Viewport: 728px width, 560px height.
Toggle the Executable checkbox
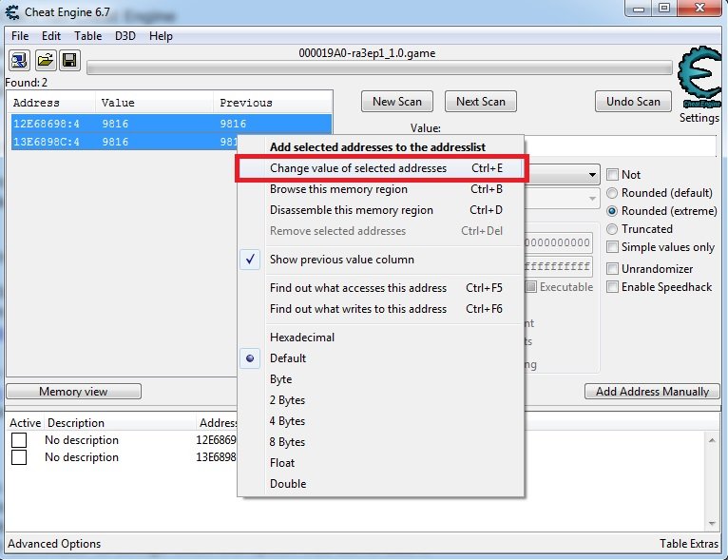pyautogui.click(x=531, y=287)
